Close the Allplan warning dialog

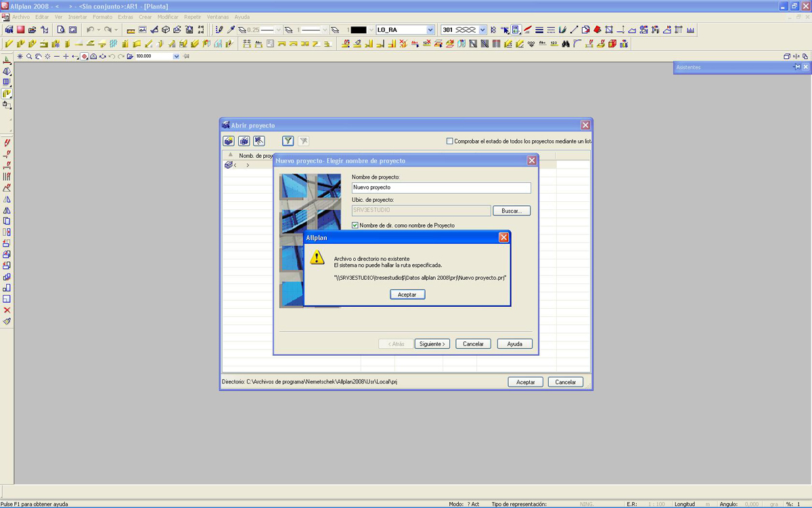(x=503, y=238)
